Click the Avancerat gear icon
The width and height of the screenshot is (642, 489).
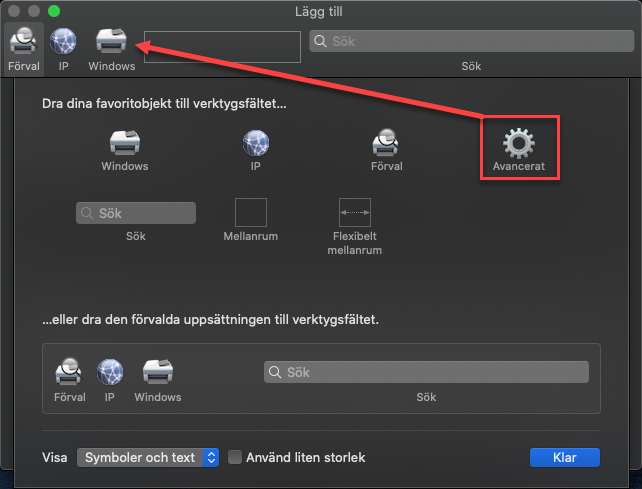tap(518, 144)
